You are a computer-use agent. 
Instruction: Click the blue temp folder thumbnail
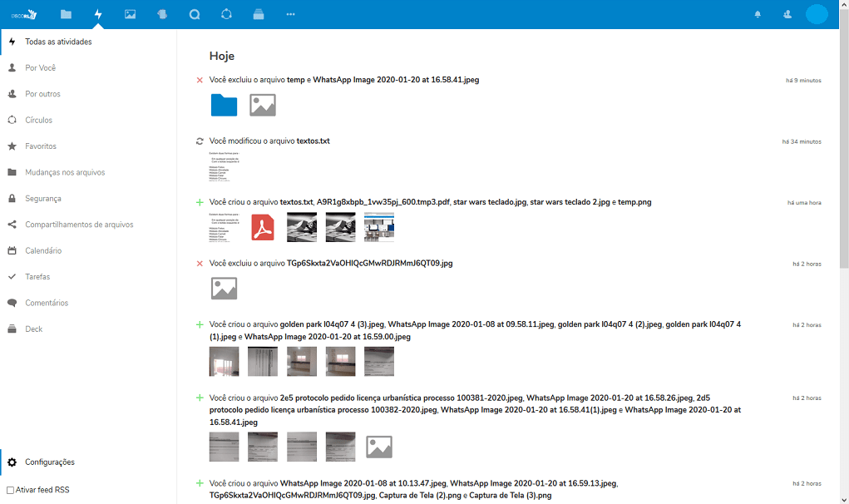point(224,105)
